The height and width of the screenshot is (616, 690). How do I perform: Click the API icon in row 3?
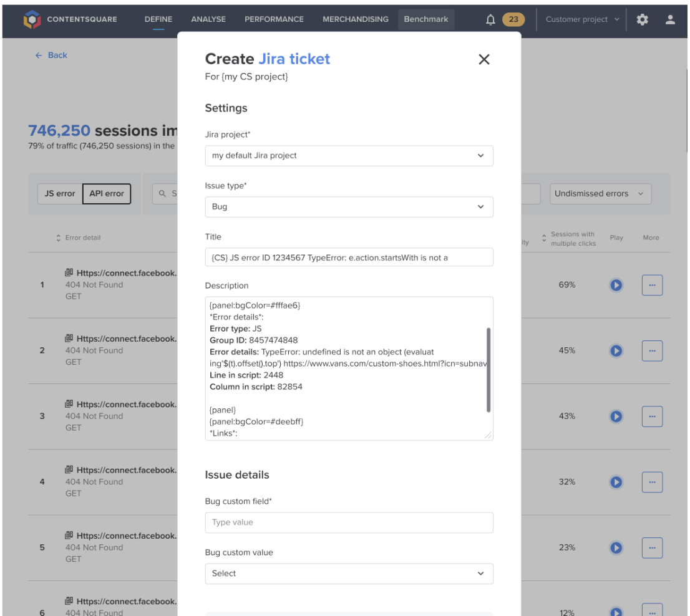(69, 403)
